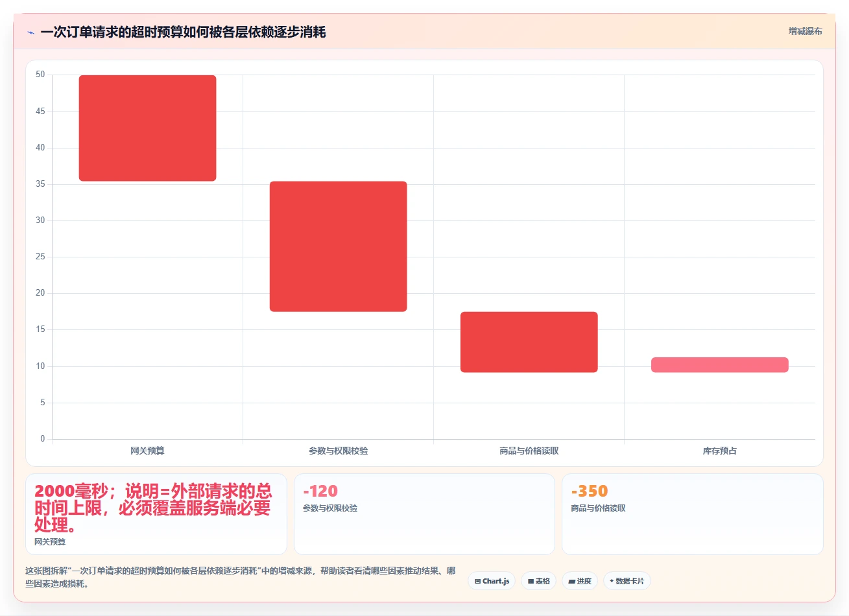The width and height of the screenshot is (849, 616).
Task: Click the footer description paragraph
Action: point(241,577)
